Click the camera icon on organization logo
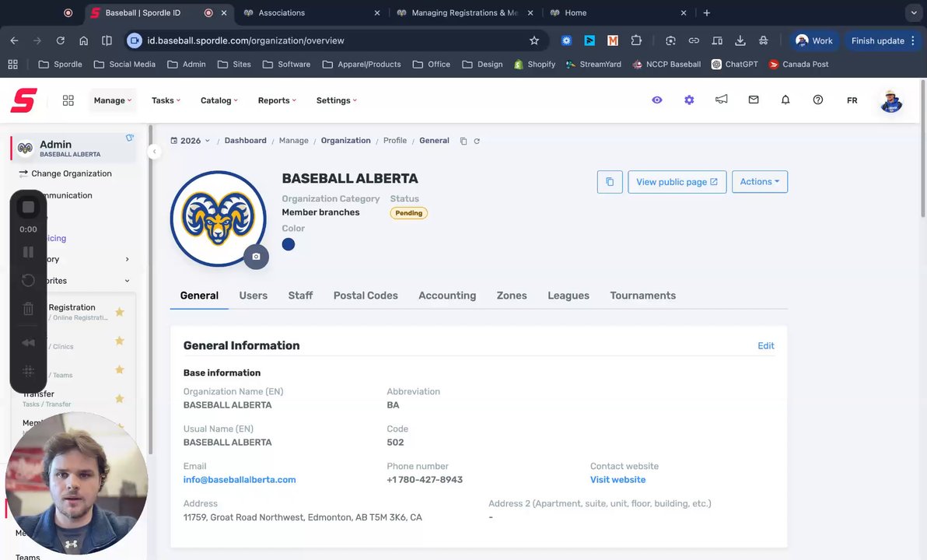Screen dimensions: 927x560 pos(256,257)
